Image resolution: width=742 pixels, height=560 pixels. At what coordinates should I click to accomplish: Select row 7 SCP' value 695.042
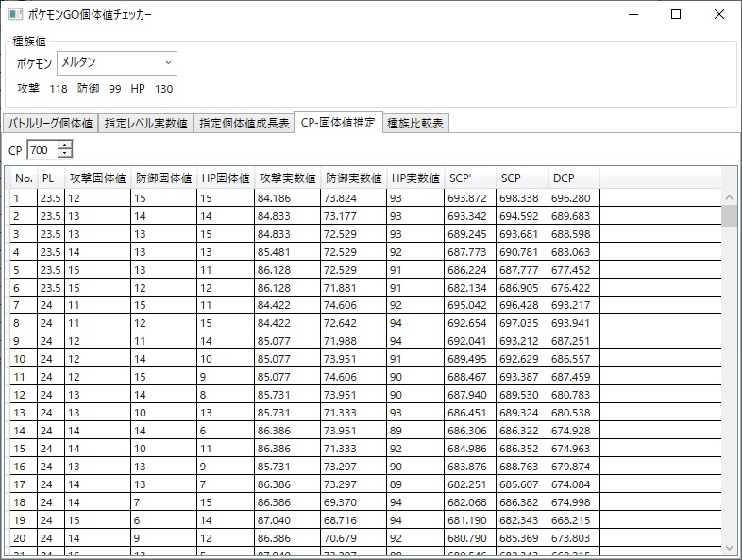(x=470, y=305)
